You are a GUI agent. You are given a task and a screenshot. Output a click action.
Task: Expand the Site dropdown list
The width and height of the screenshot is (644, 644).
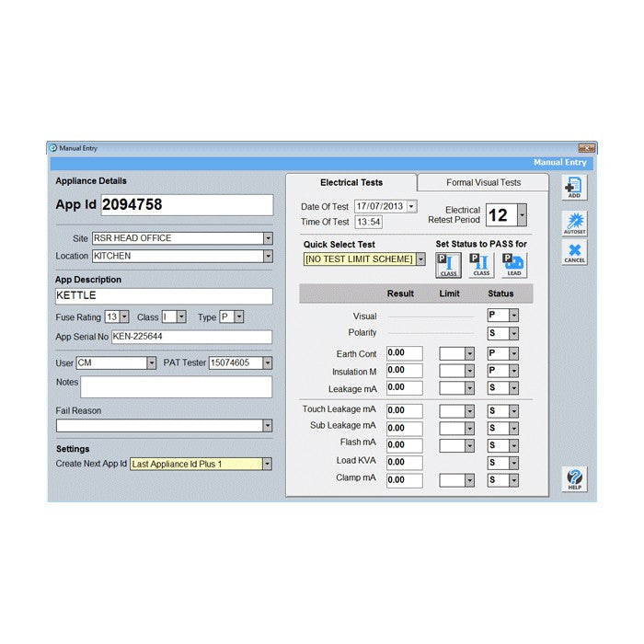pos(268,238)
